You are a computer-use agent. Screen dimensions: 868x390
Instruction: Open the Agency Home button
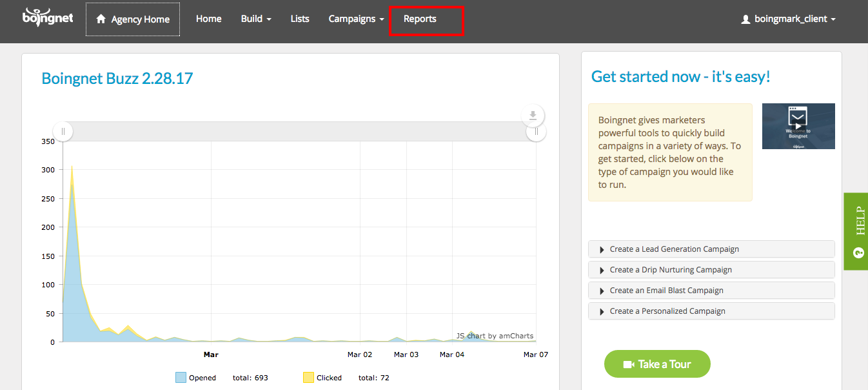[x=133, y=19]
